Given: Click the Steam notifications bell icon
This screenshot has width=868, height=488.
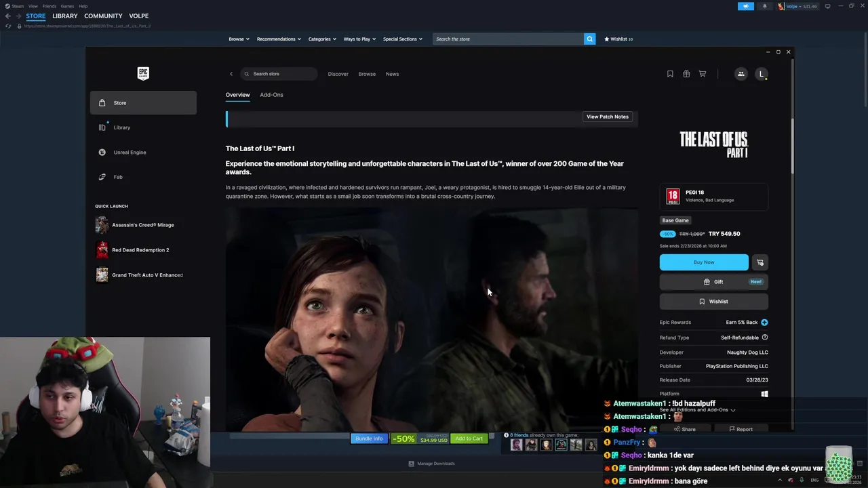Looking at the screenshot, I should [x=764, y=6].
